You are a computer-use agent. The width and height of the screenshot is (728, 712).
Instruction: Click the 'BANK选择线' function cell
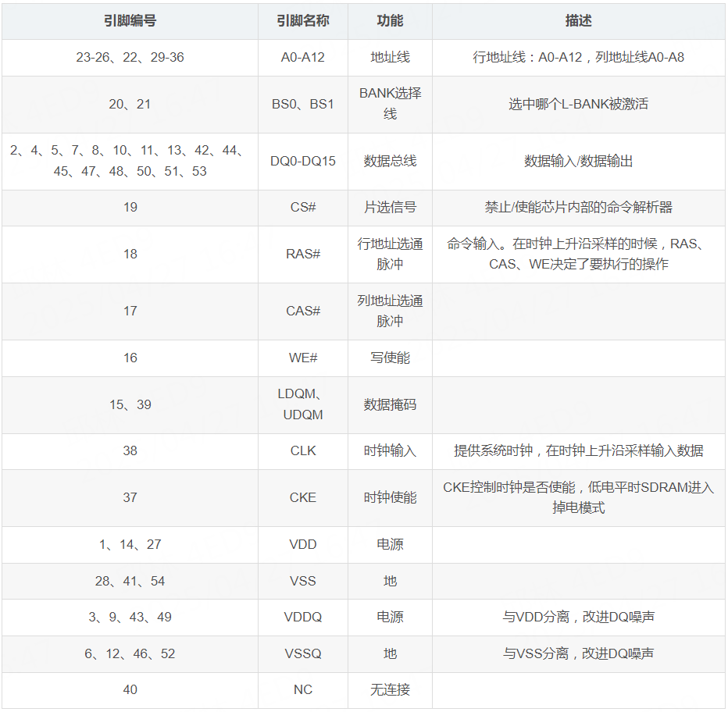(390, 104)
